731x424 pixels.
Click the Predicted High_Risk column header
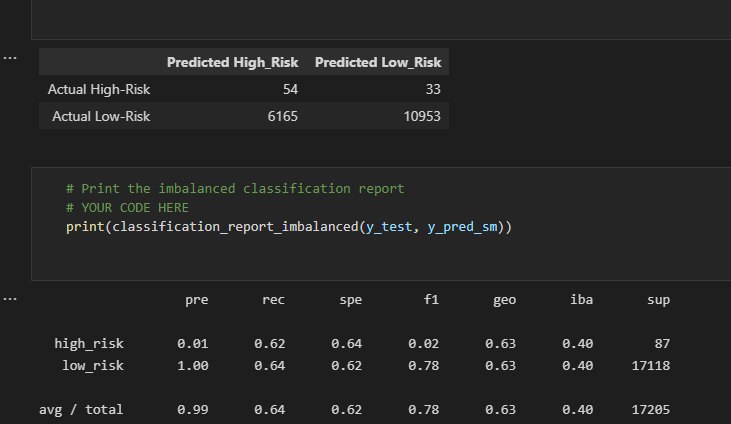point(232,62)
